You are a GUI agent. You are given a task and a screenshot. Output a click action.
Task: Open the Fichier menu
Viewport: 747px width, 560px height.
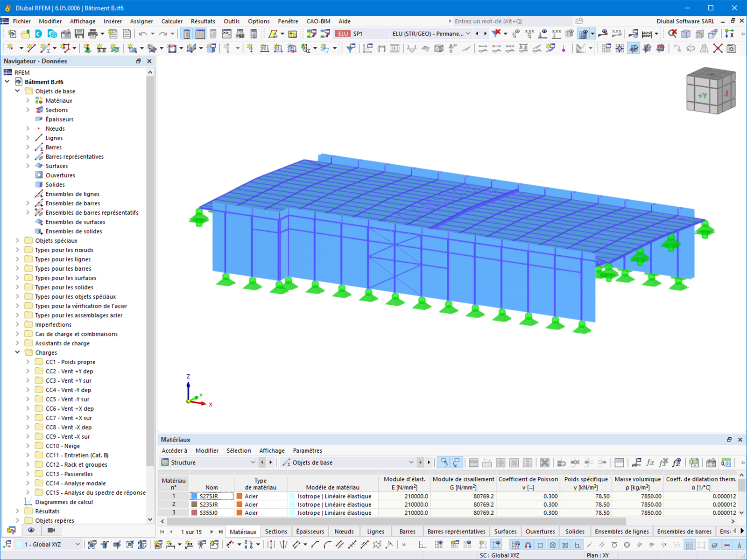coord(21,21)
